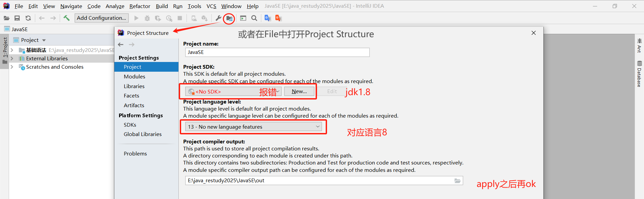Open the Code menu

94,6
